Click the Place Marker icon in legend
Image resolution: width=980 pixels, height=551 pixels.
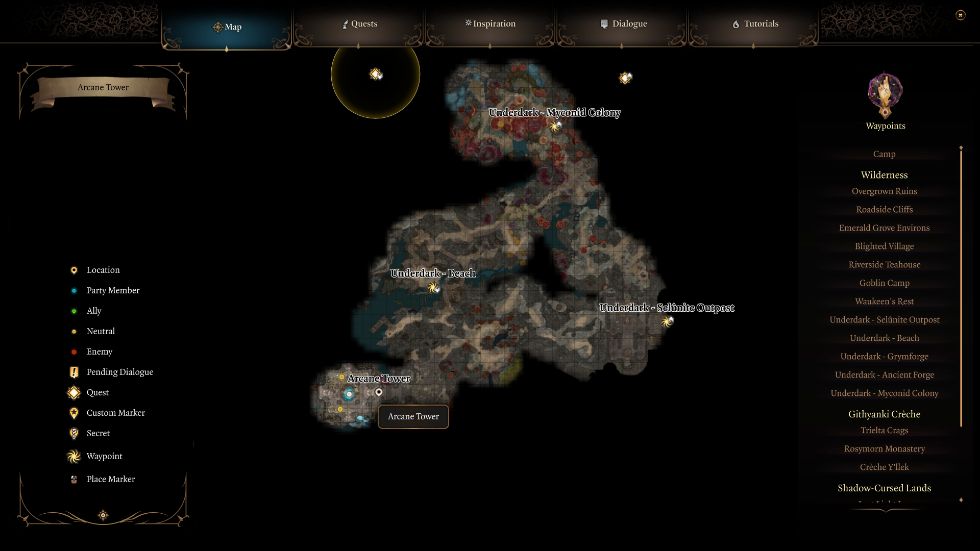coord(73,479)
